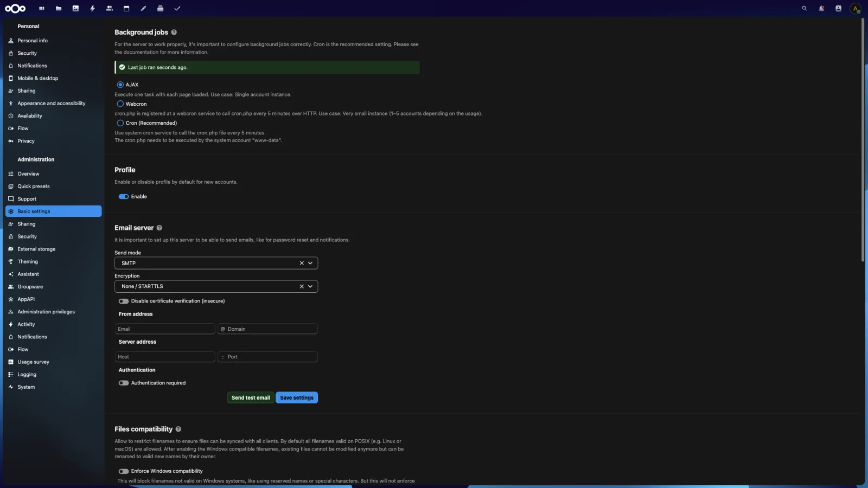Clear the SMTP send mode selection
This screenshot has height=488, width=868.
pos(302,263)
